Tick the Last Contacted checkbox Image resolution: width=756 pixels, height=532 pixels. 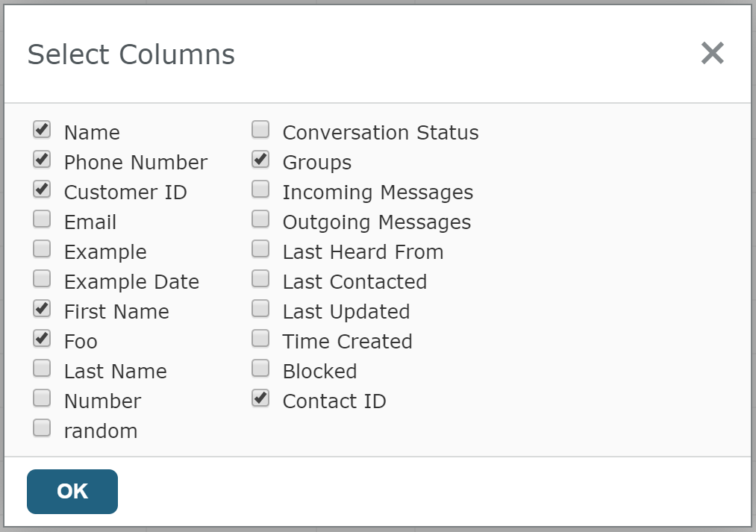click(260, 279)
